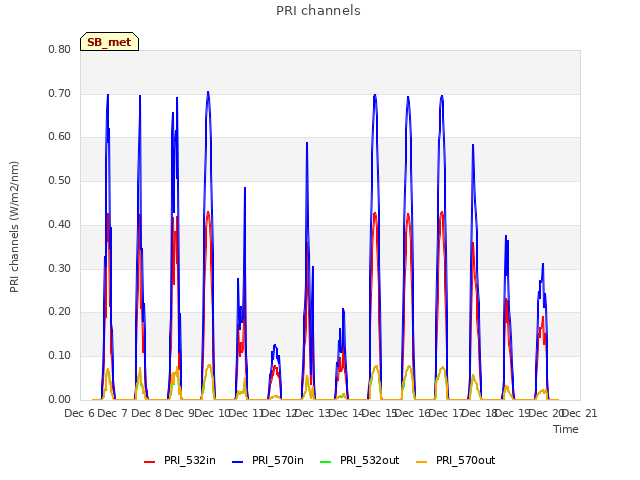Screen dimensions: 640x480
Task: Click the Time x-axis title
Action: (566, 429)
